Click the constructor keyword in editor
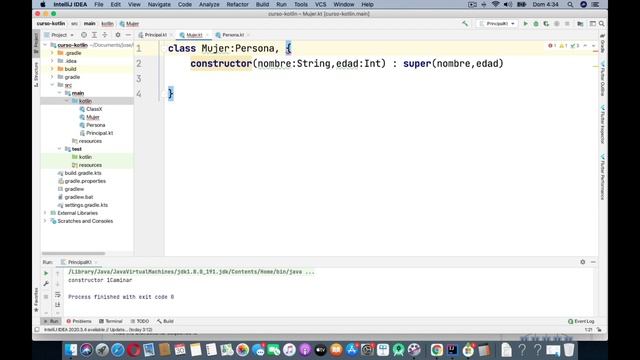The height and width of the screenshot is (360, 640). pyautogui.click(x=221, y=64)
